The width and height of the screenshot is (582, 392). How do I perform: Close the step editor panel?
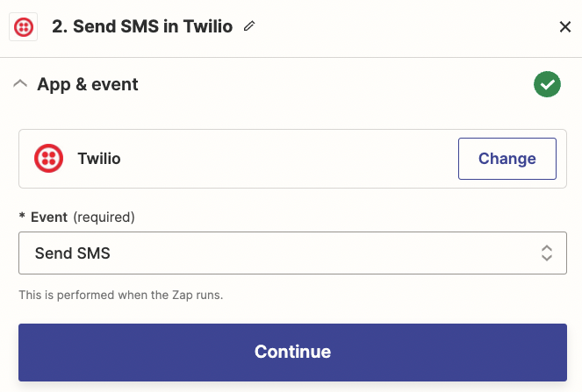tap(565, 27)
